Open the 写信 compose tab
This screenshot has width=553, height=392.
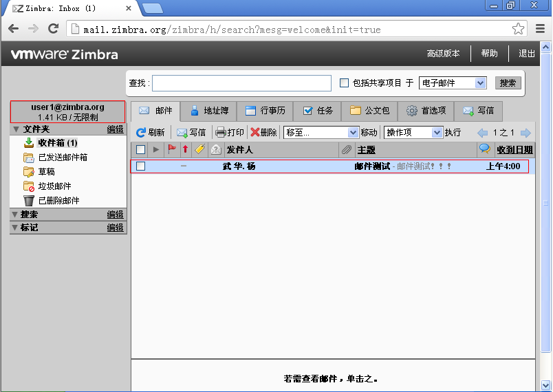(478, 111)
